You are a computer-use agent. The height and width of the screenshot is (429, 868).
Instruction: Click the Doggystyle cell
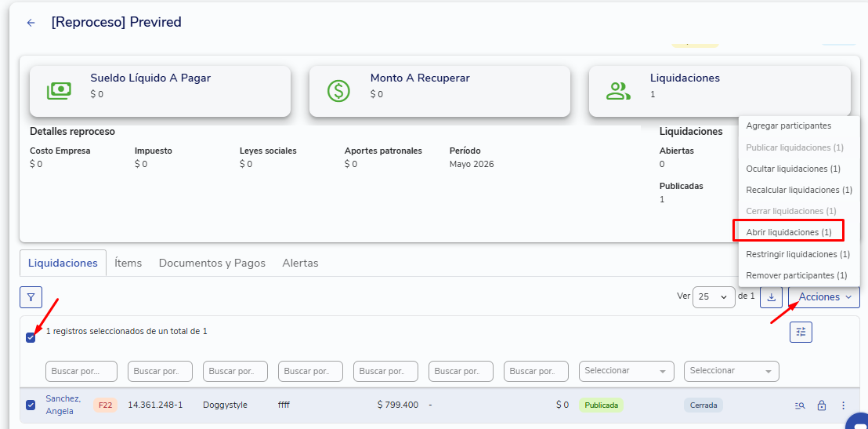pos(226,405)
